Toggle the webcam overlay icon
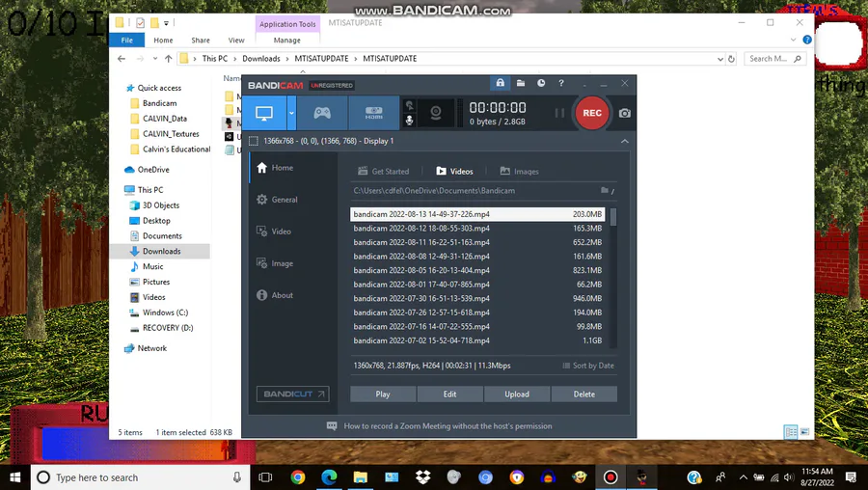The image size is (868, 490). (x=436, y=113)
